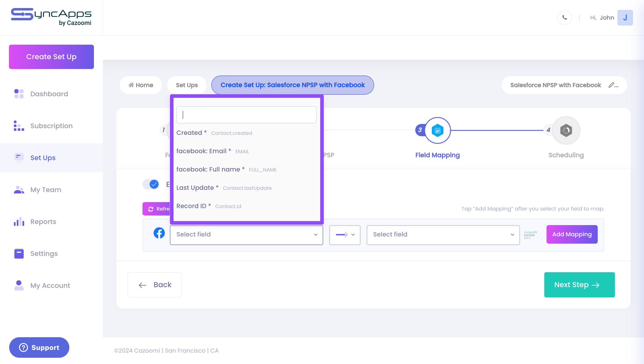Click the phone call icon in header
This screenshot has width=644, height=364.
point(565,17)
